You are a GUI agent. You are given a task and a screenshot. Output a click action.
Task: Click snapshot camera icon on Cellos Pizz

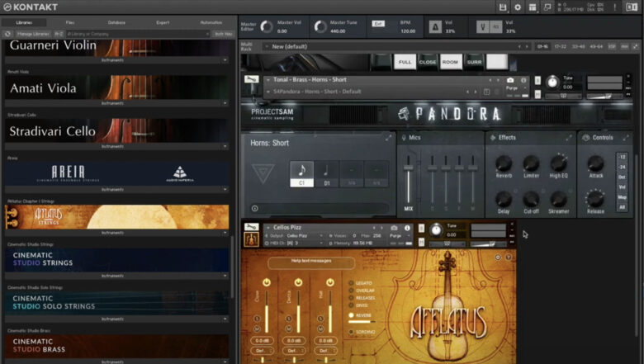(x=395, y=228)
